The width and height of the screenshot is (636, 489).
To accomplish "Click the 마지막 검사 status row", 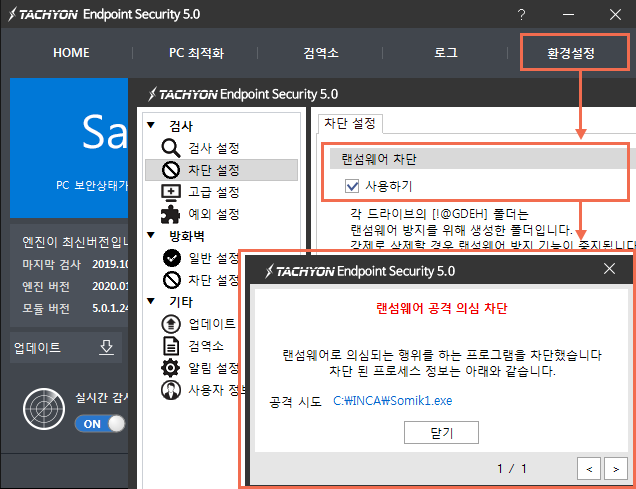I will [75, 264].
